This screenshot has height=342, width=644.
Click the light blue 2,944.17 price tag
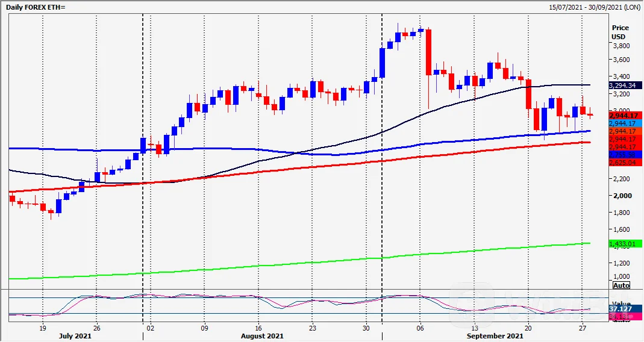point(623,123)
